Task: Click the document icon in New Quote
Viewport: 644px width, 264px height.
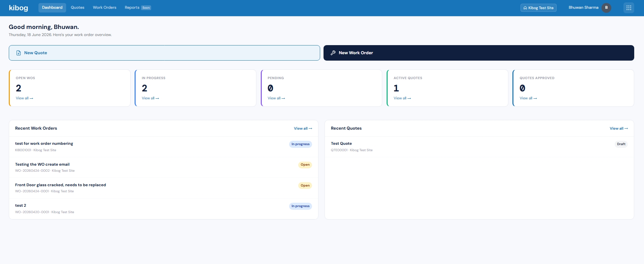Action: [19, 53]
